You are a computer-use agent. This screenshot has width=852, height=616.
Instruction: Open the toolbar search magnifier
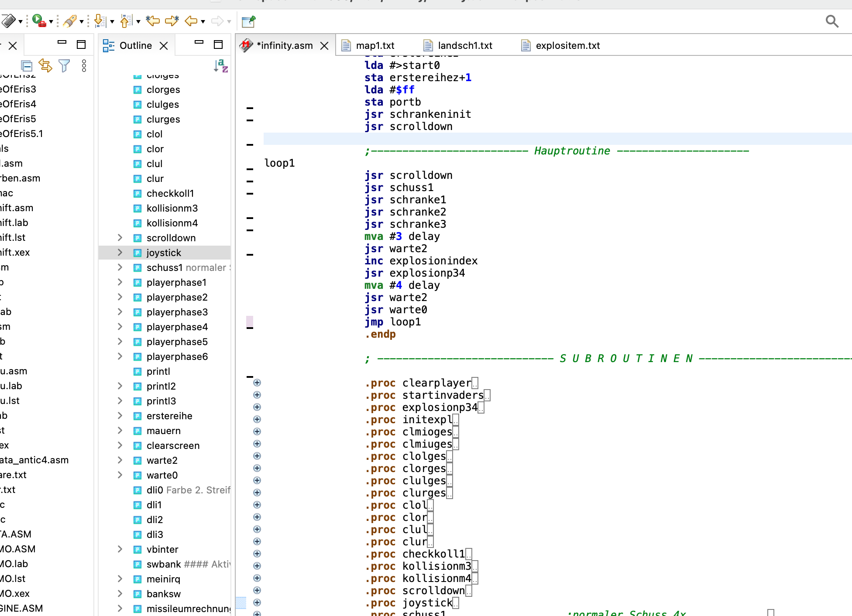click(x=832, y=21)
